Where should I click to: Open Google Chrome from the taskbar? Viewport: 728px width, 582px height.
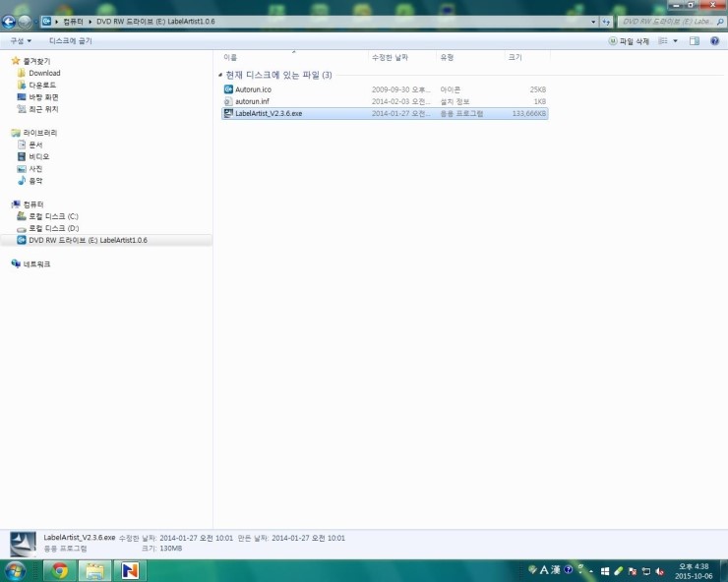click(x=60, y=570)
